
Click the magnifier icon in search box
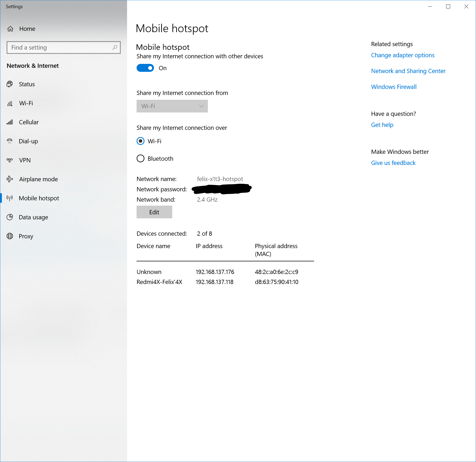point(115,48)
